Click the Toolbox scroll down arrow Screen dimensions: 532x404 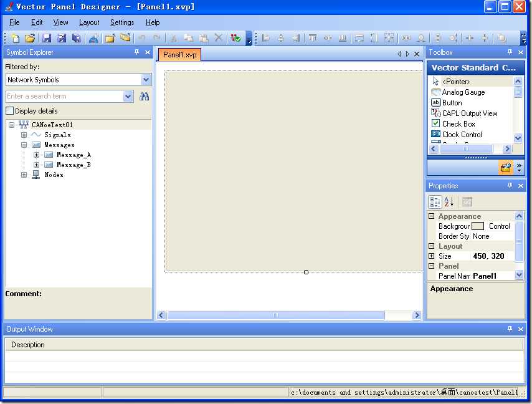pyautogui.click(x=518, y=138)
